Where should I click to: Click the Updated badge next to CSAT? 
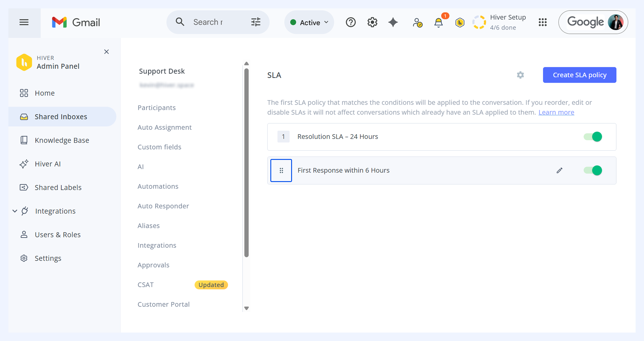(x=211, y=285)
